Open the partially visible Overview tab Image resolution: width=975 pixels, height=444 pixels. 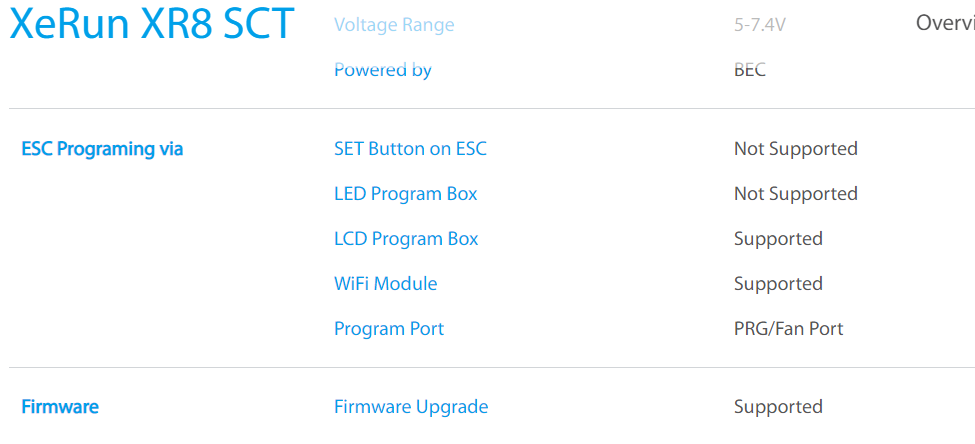944,23
